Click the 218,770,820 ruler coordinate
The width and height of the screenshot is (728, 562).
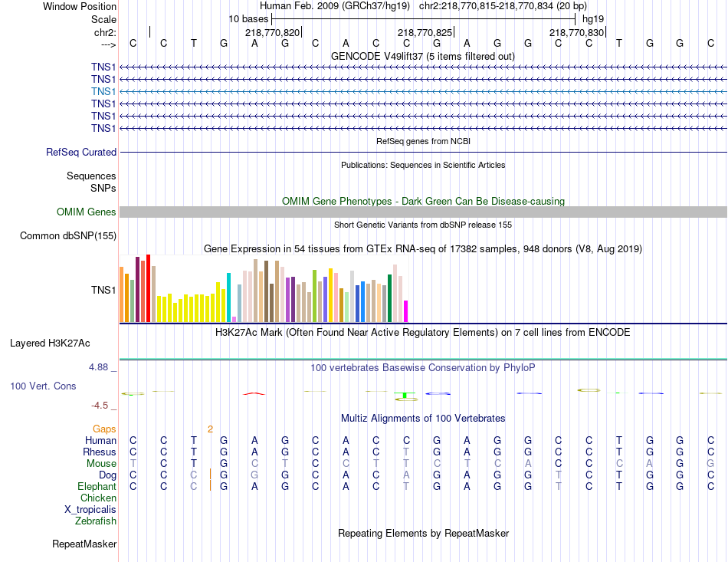tap(273, 32)
